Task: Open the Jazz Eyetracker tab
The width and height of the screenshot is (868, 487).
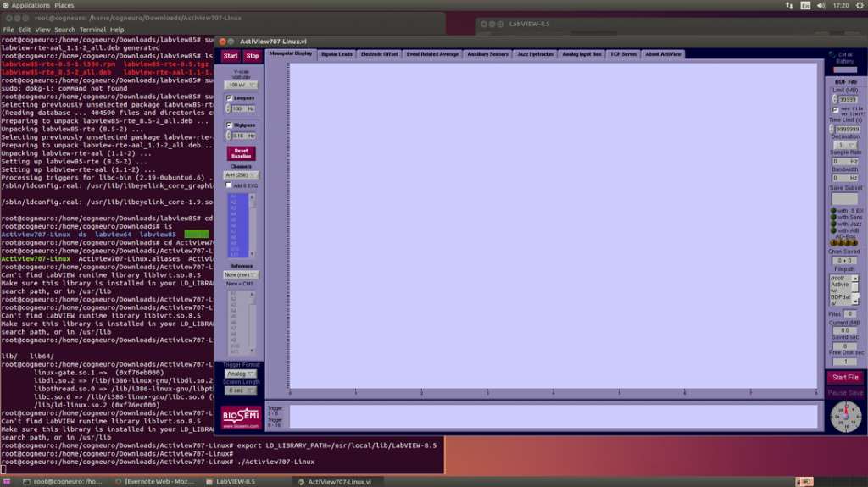Action: pos(536,54)
